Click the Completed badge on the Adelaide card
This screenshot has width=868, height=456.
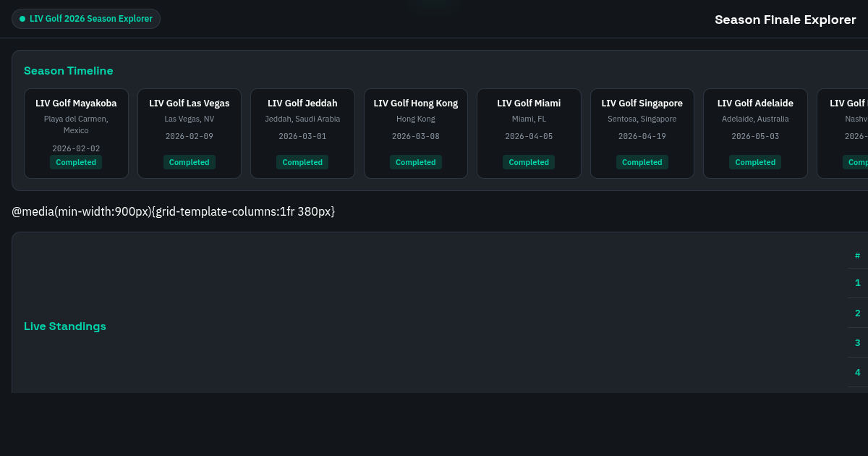click(x=755, y=162)
